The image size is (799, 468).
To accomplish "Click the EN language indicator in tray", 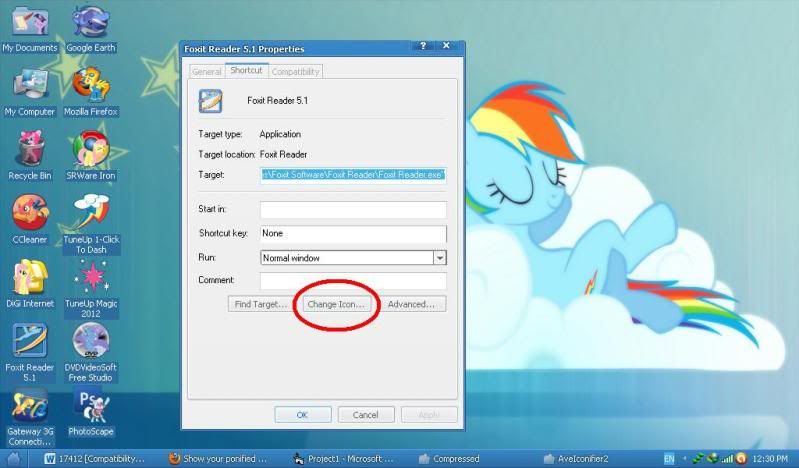I will point(669,459).
